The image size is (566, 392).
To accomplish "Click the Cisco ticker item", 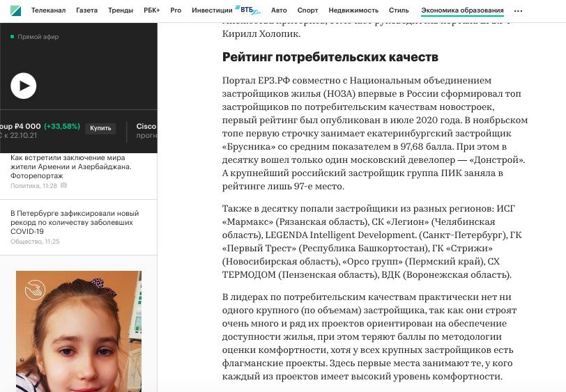I will click(146, 130).
